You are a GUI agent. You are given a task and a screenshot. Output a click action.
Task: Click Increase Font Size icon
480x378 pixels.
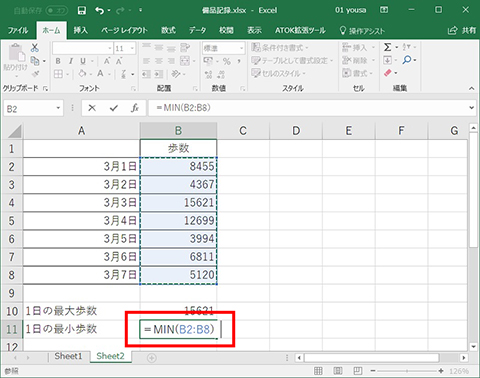pyautogui.click(x=107, y=61)
